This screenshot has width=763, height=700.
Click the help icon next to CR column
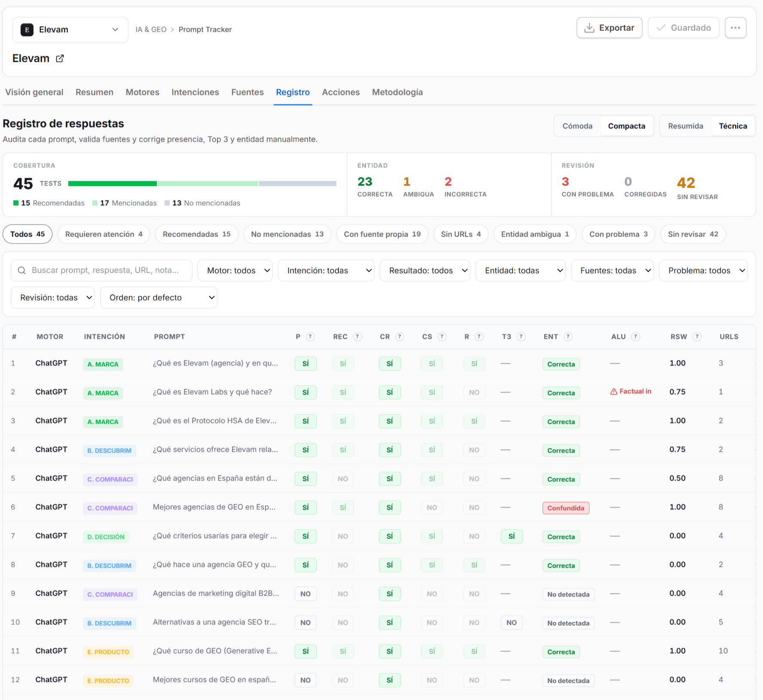(400, 337)
